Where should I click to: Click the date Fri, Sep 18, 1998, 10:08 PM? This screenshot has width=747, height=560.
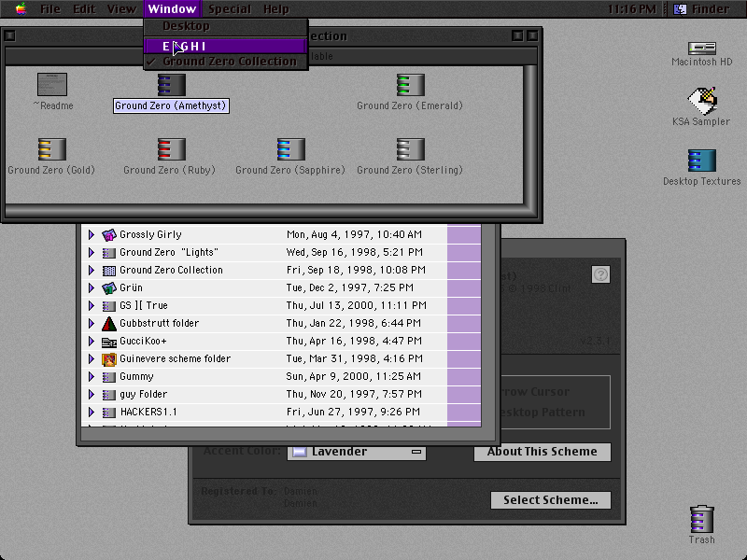pyautogui.click(x=356, y=270)
